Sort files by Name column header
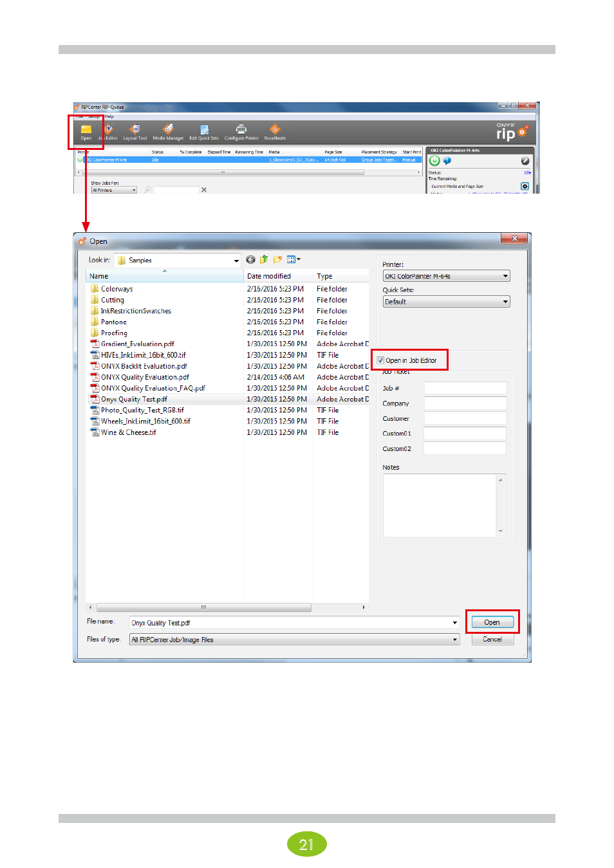The height and width of the screenshot is (868, 614). (165, 276)
